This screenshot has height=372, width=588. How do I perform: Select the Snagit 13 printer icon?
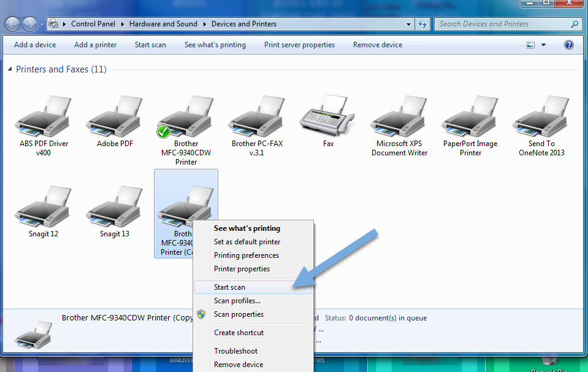[115, 207]
